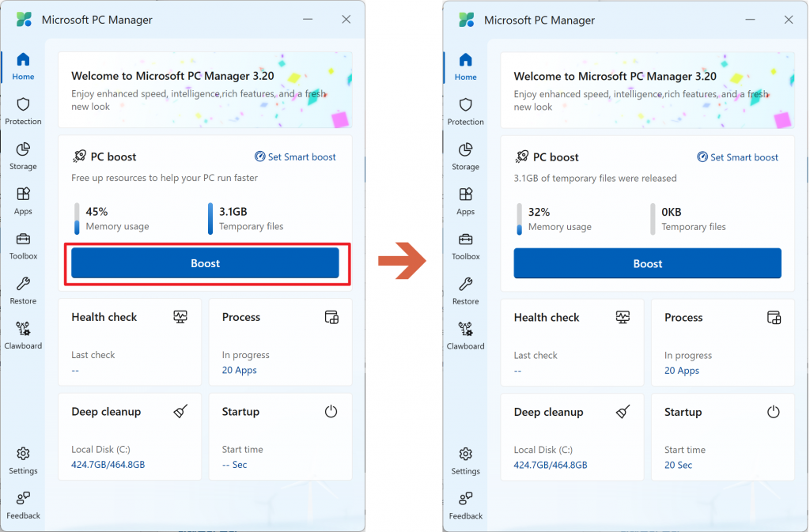Click Startup power icon in left window
The height and width of the screenshot is (532, 810).
coord(331,411)
